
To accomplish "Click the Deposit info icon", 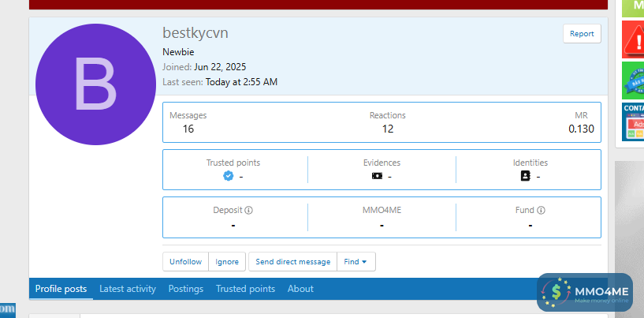I will pos(248,210).
